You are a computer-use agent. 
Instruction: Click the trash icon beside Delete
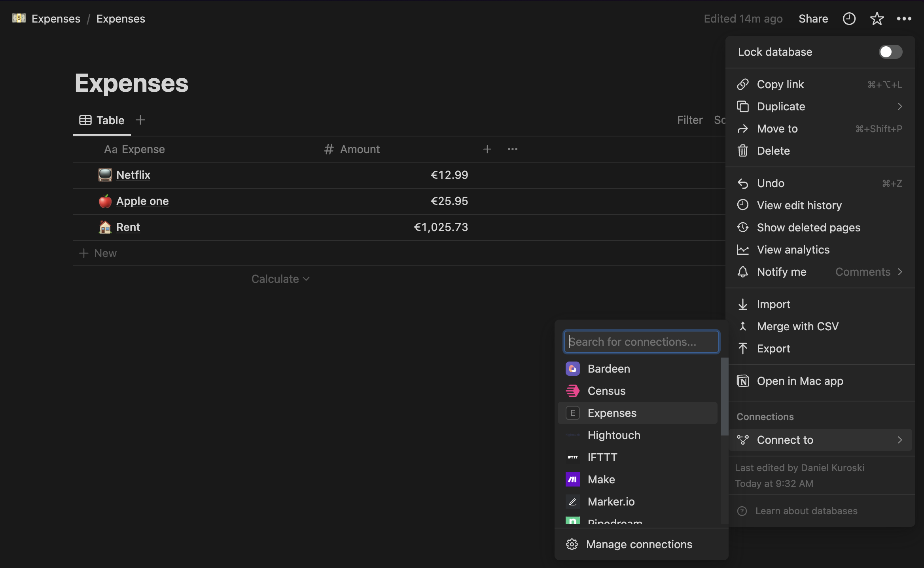tap(743, 151)
